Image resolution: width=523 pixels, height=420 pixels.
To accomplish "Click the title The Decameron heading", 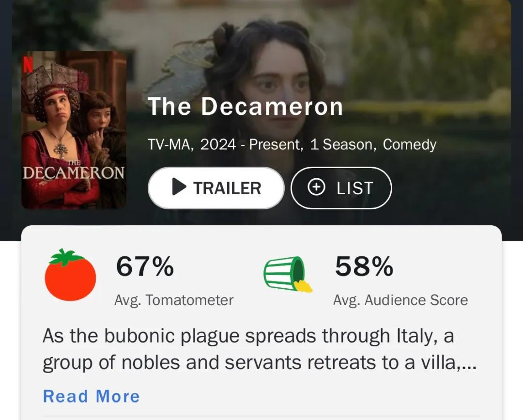I will pyautogui.click(x=245, y=107).
